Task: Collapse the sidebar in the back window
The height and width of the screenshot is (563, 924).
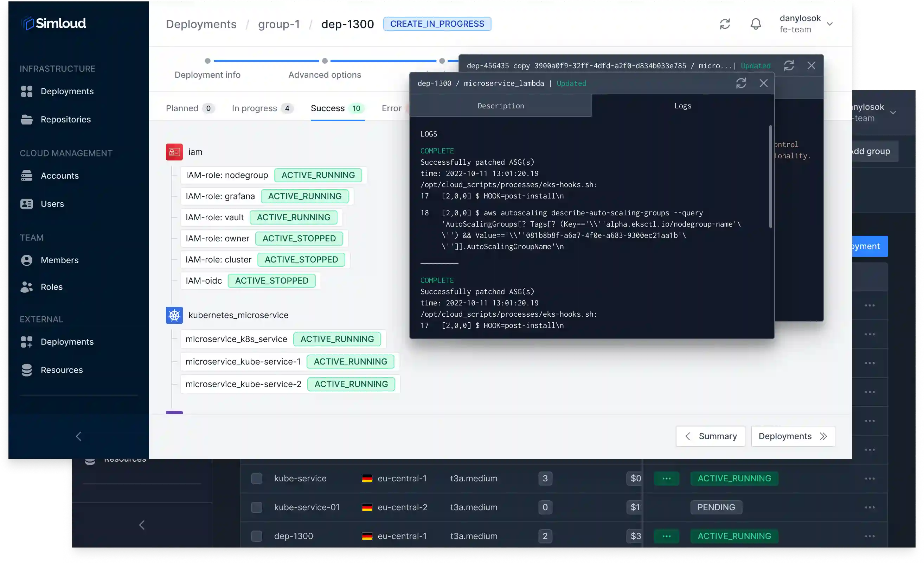Action: 142,525
